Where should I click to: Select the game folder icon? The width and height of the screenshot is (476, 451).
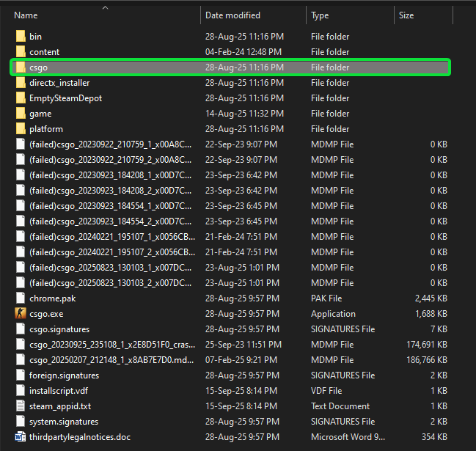point(21,113)
